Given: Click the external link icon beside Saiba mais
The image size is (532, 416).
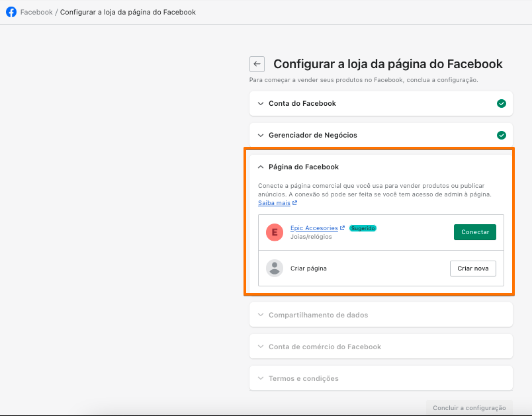Looking at the screenshot, I should [294, 203].
